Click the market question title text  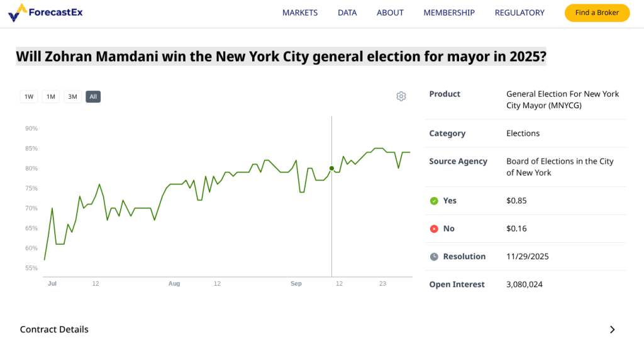pyautogui.click(x=281, y=57)
